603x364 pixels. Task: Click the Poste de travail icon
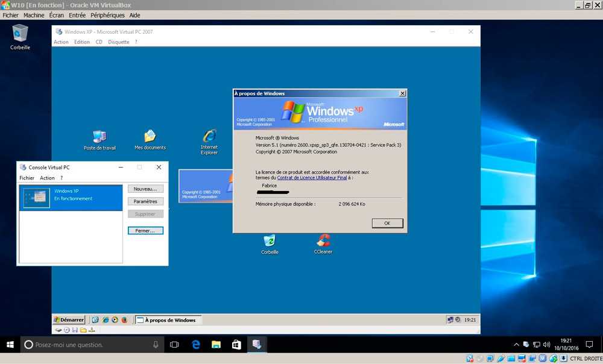point(99,137)
